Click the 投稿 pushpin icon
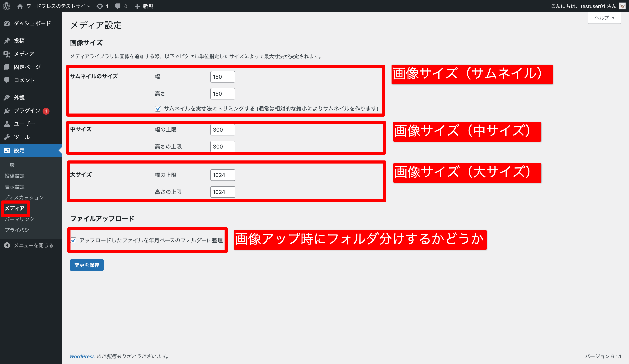Viewport: 629px width, 364px height. (x=7, y=41)
